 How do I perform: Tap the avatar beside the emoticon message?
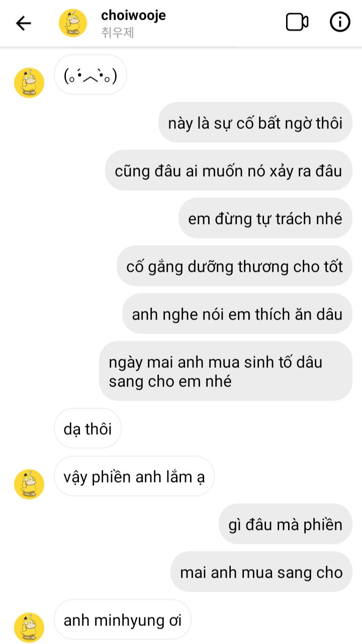[x=29, y=83]
